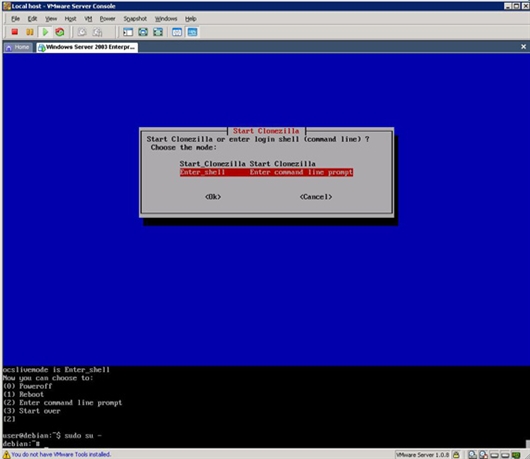530x459 pixels.
Task: Click the Console view toolbar icon
Action: pos(192,32)
